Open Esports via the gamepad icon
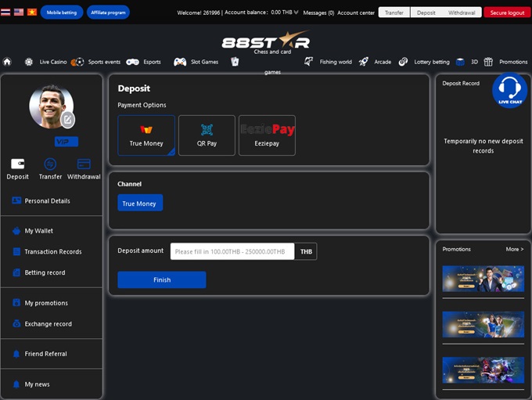This screenshot has width=532, height=400. (x=133, y=62)
